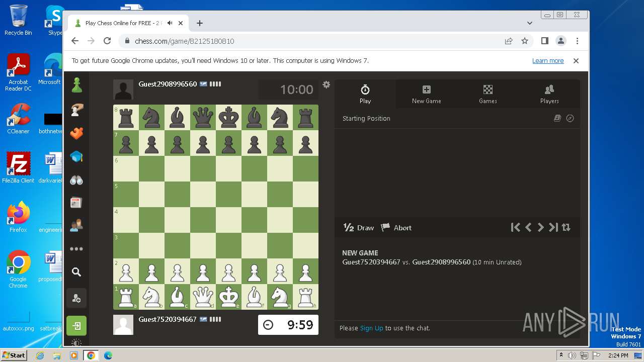This screenshot has width=644, height=362.
Task: Click Guest2908996560 player name
Action: pos(168,84)
